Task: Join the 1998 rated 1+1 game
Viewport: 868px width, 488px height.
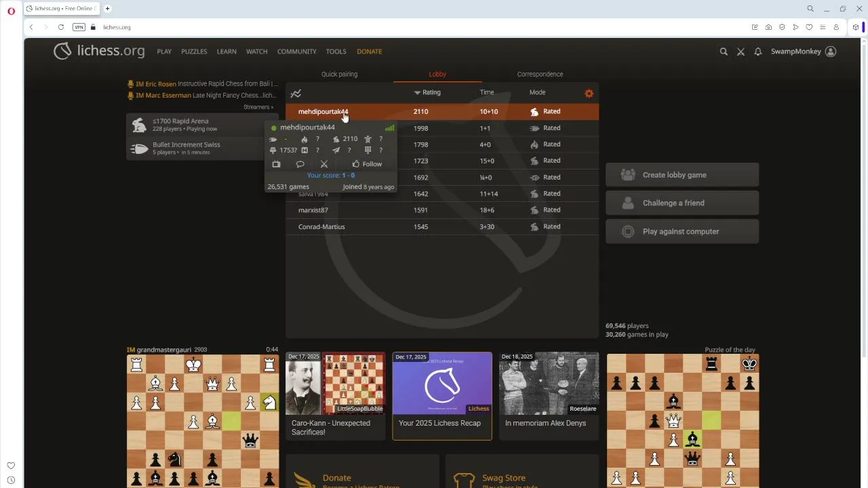Action: tap(442, 128)
